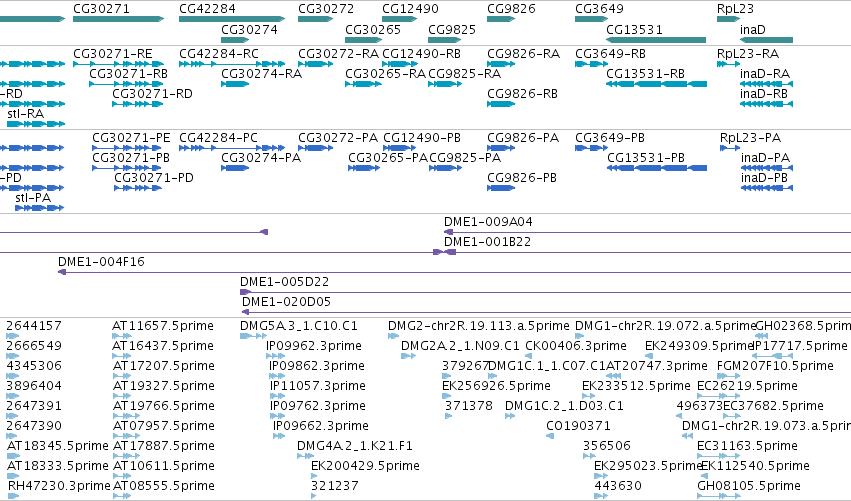Screen dimensions: 851x501
Task: Select the stl-RA transcript label
Action: (26, 114)
